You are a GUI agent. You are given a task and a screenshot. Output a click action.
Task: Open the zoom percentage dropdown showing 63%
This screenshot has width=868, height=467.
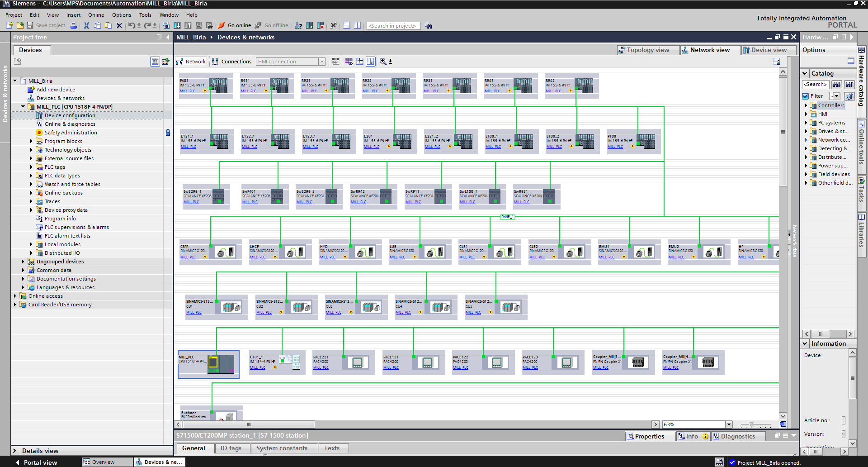point(729,424)
